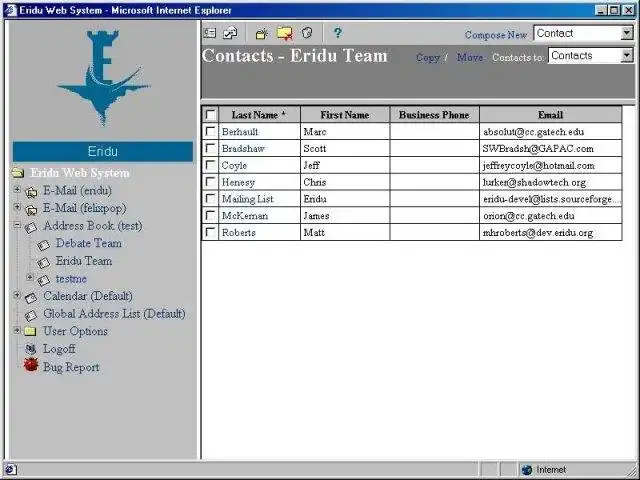Screen dimensions: 640x480
Task: Click the Move link
Action: click(x=470, y=57)
